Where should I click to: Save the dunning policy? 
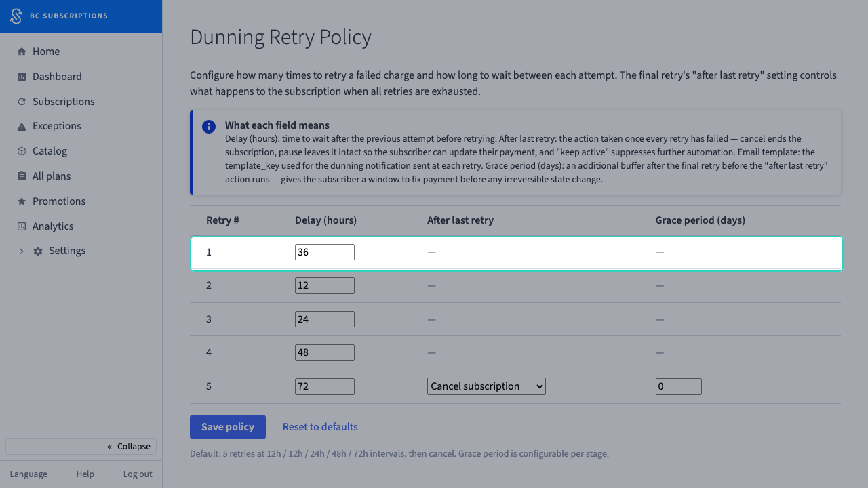coord(228,427)
